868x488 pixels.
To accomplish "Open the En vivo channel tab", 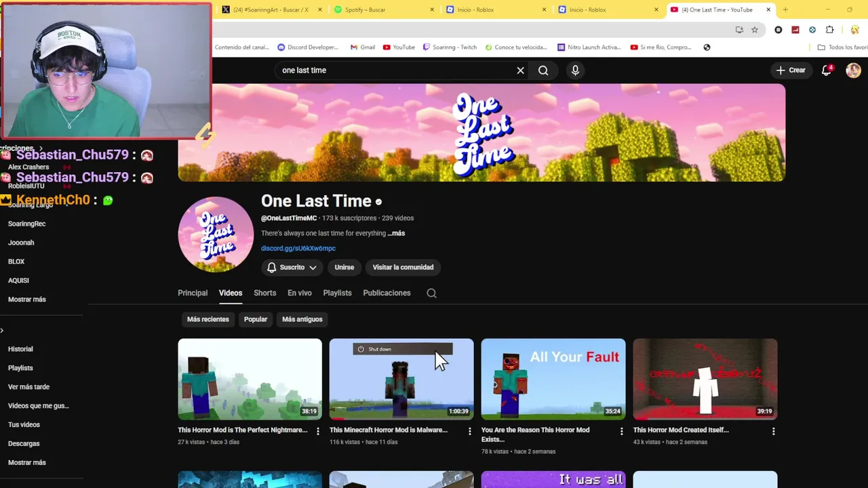I will [300, 293].
